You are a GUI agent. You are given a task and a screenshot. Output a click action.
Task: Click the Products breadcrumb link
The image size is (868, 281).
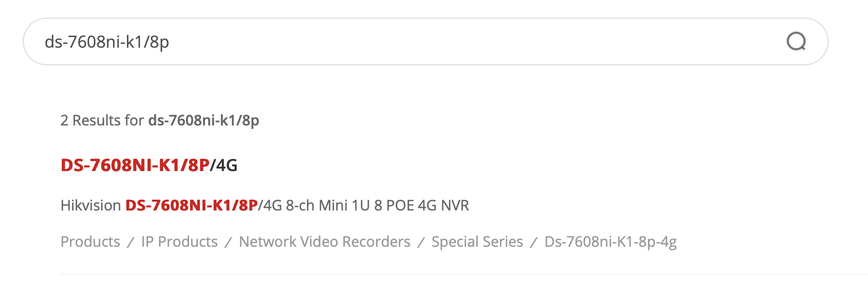(x=90, y=242)
